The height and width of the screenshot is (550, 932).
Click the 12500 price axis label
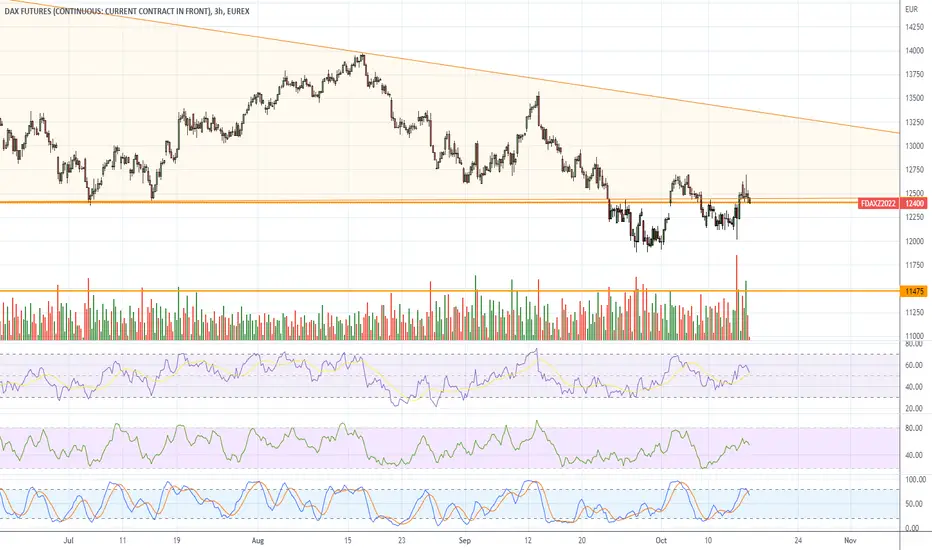(914, 194)
